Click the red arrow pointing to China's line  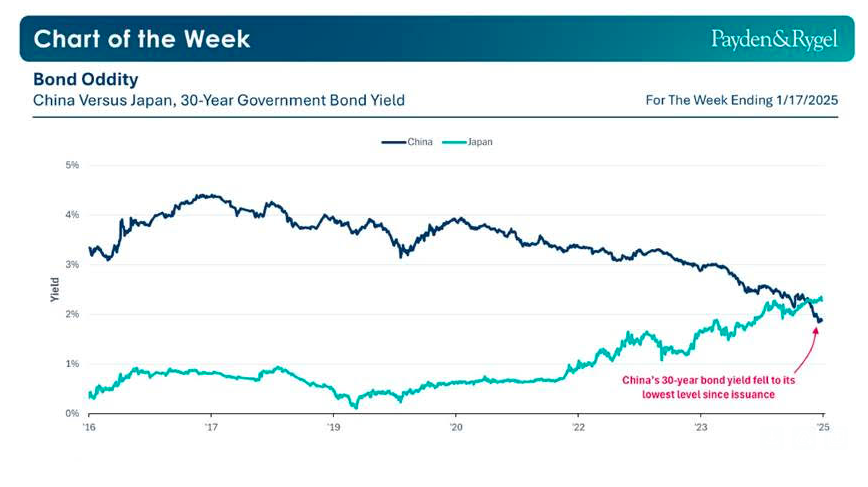(x=812, y=350)
